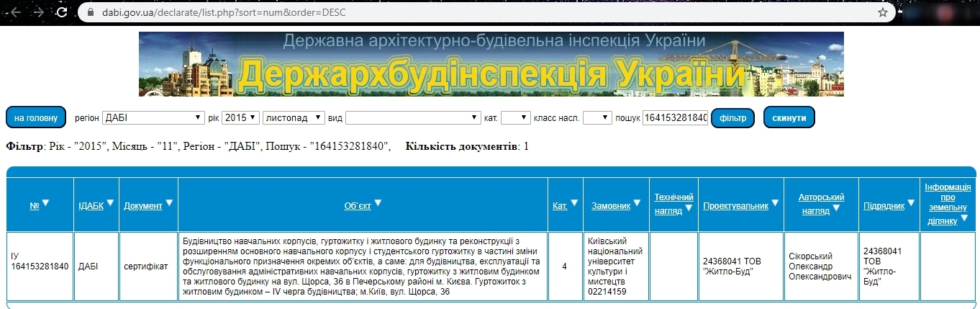The width and height of the screenshot is (980, 309).
Task: Click the browser forward arrow
Action: point(39,12)
